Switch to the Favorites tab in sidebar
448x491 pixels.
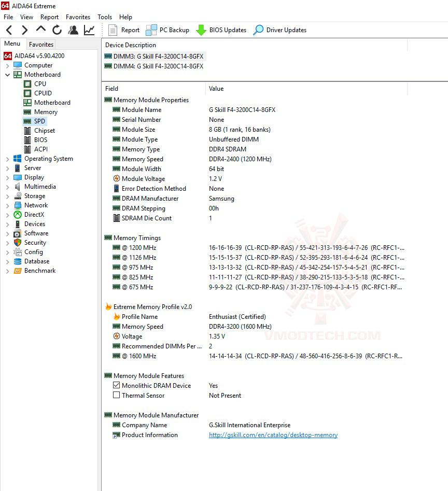pos(41,45)
